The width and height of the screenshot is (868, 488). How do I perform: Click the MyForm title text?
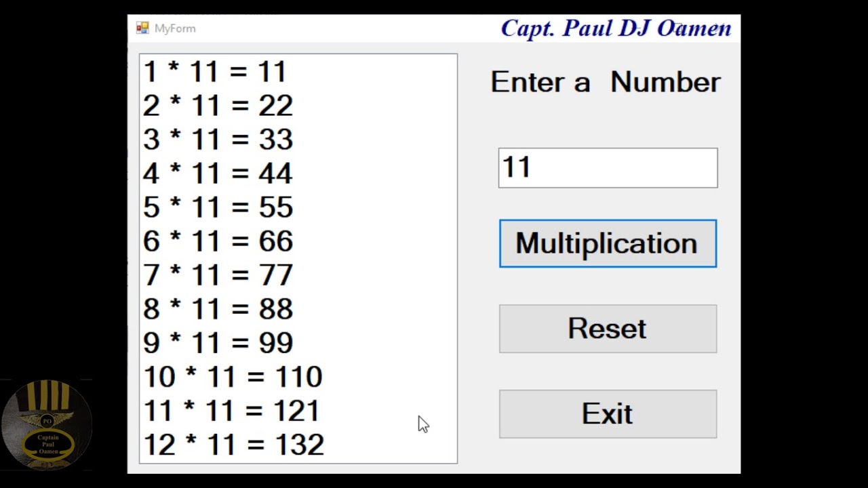click(x=175, y=28)
